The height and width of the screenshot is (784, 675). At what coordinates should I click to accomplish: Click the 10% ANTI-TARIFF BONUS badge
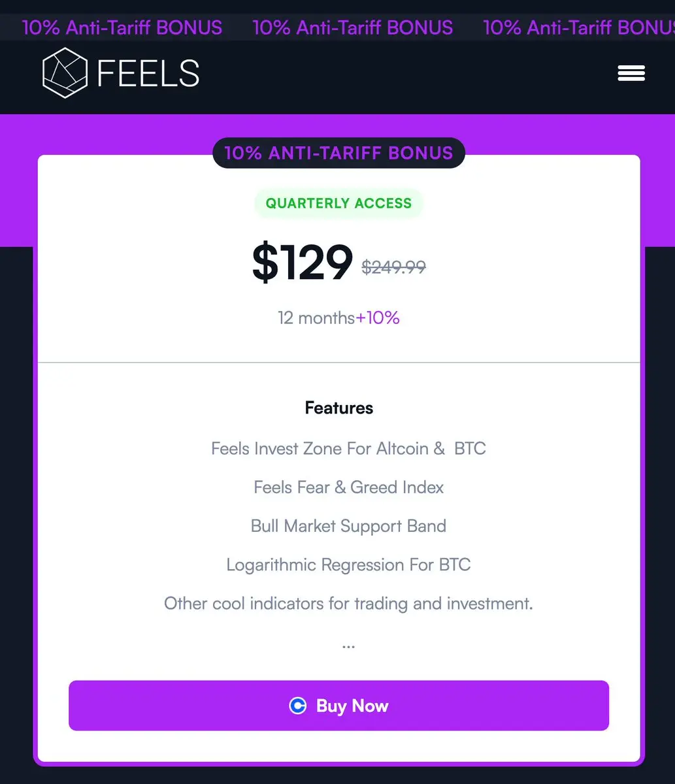[x=338, y=153]
